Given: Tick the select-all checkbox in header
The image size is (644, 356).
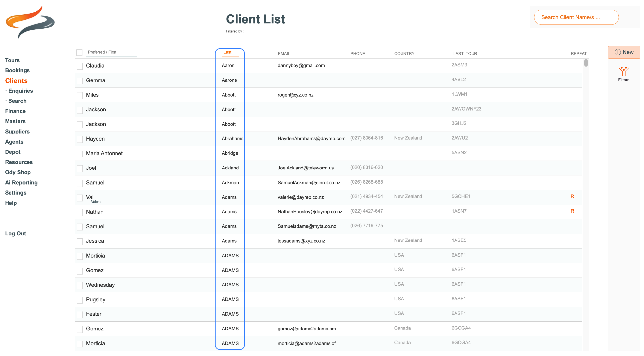Looking at the screenshot, I should click(79, 52).
